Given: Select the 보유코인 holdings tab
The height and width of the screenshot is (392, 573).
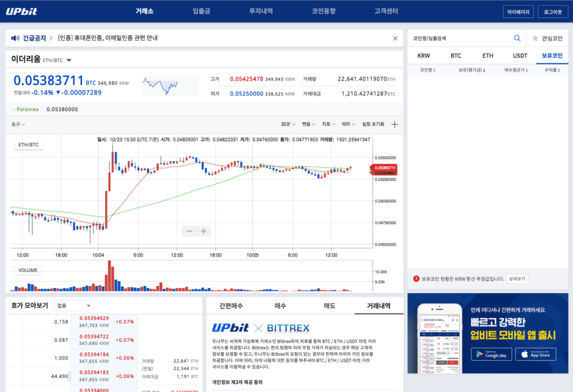Looking at the screenshot, I should [x=552, y=56].
